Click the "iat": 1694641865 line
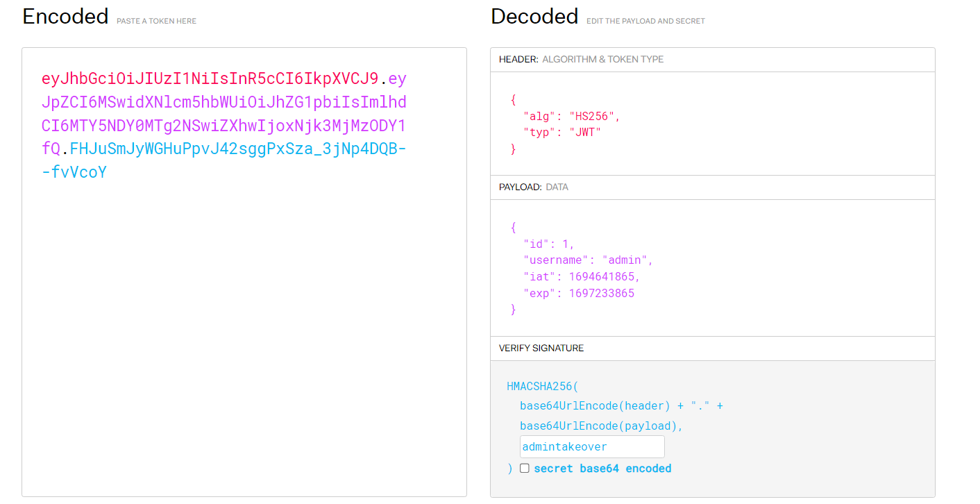 pos(582,277)
